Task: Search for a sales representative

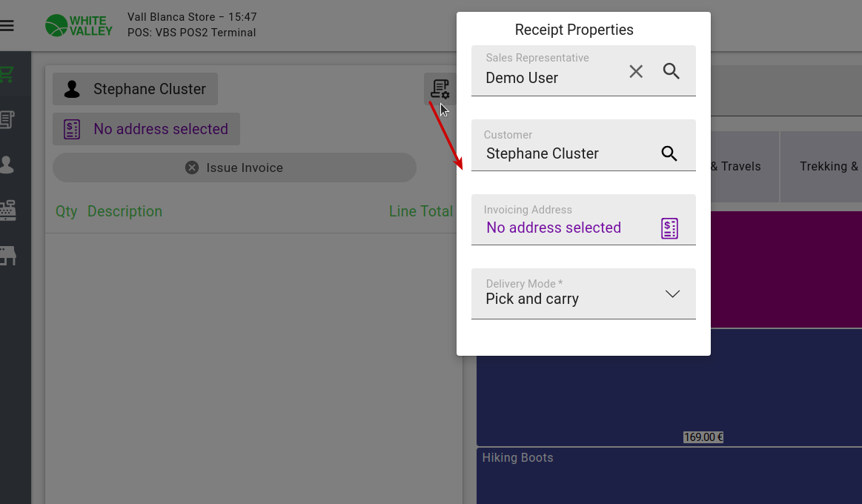Action: [x=672, y=71]
